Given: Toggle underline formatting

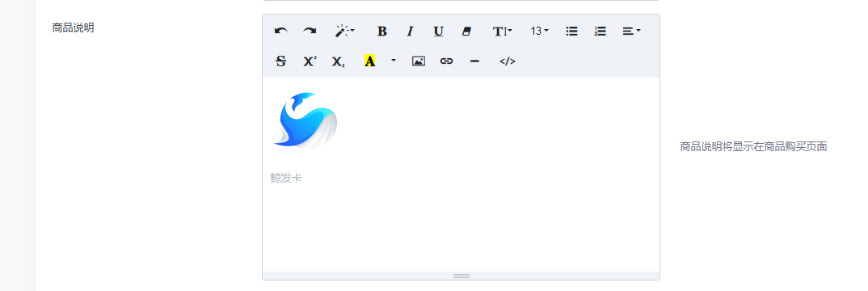Looking at the screenshot, I should point(438,32).
